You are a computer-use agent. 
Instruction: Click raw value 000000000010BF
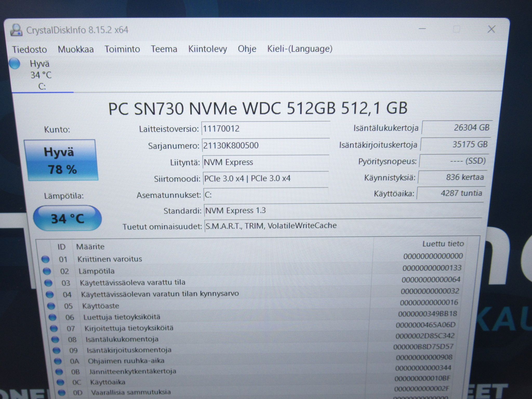[x=422, y=378]
